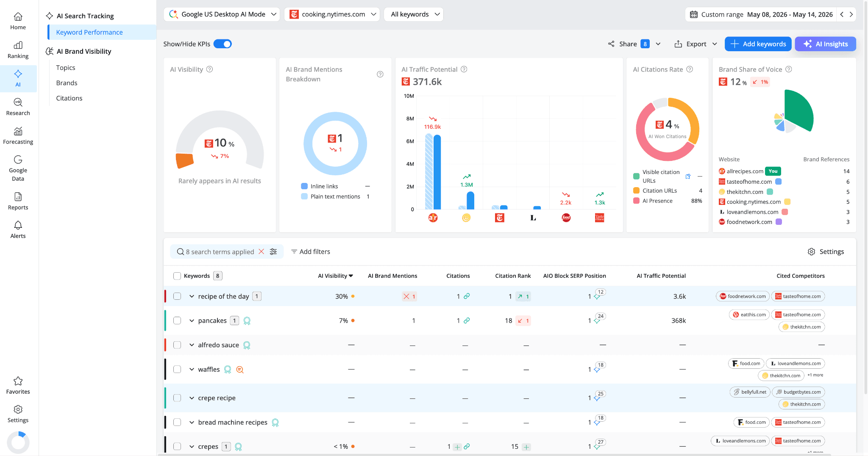
Task: Check the crepes row checkbox
Action: tap(177, 447)
